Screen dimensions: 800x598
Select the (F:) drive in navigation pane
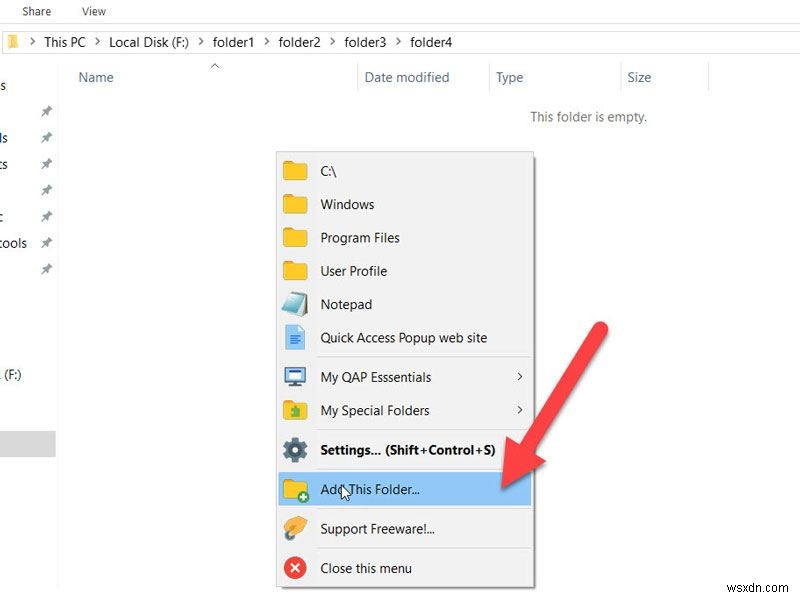click(x=11, y=375)
